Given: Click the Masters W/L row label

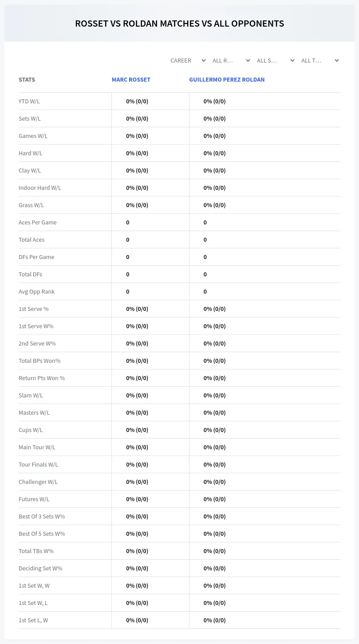Looking at the screenshot, I should coord(34,412).
